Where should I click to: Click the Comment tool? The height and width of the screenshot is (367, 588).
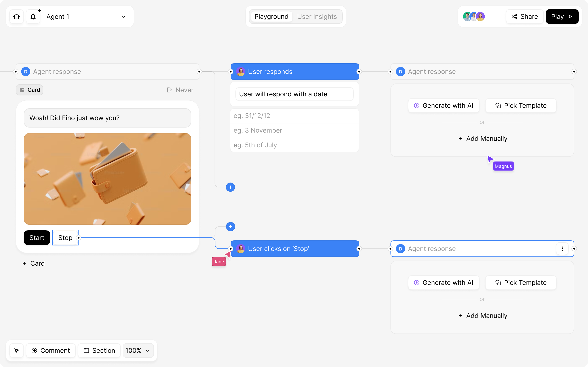coord(51,350)
